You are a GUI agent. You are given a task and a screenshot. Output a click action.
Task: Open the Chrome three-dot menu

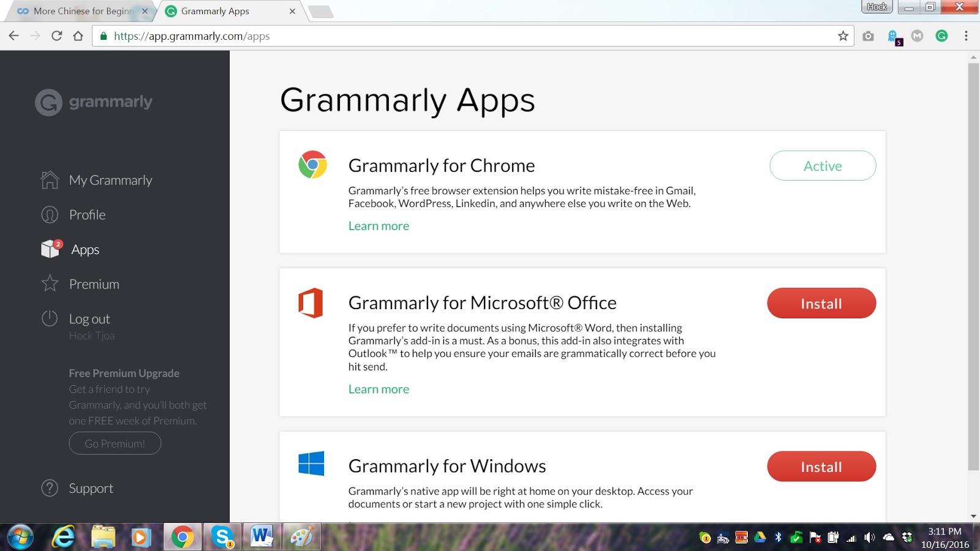(x=966, y=36)
